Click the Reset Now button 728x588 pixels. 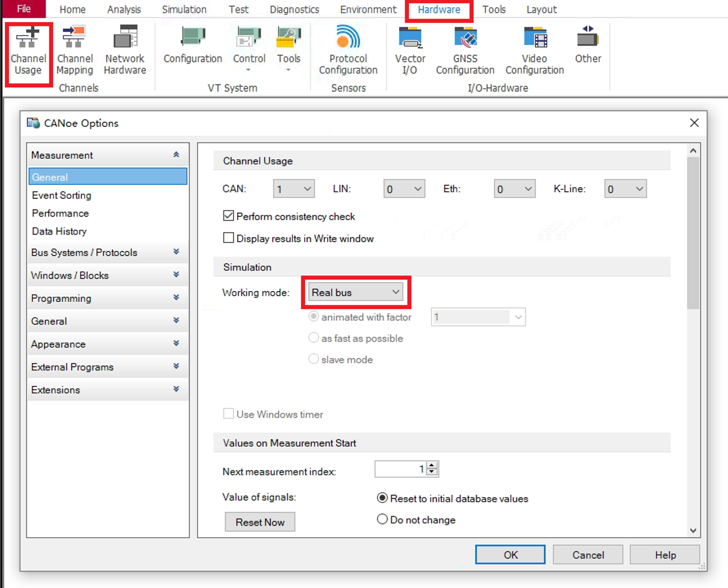(260, 522)
